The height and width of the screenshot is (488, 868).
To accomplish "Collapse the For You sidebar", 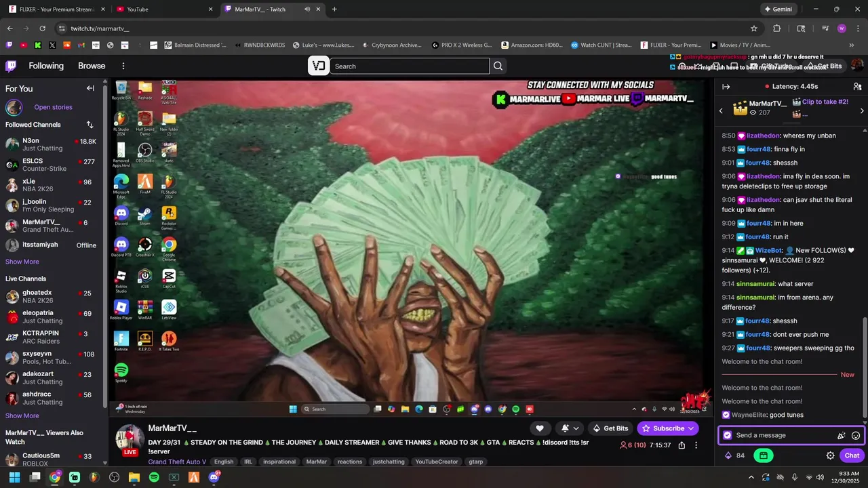I will pos(90,88).
